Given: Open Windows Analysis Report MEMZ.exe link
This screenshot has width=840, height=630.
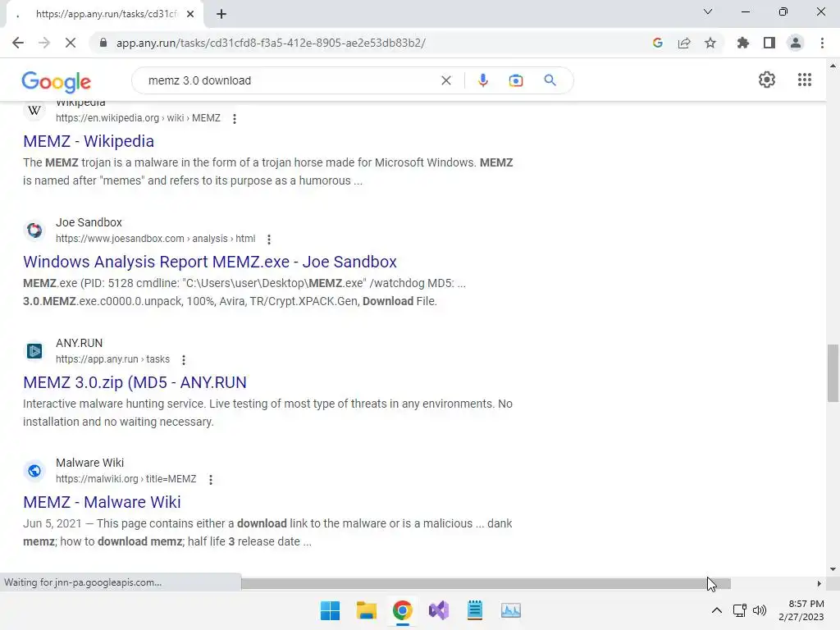Looking at the screenshot, I should coord(210,262).
